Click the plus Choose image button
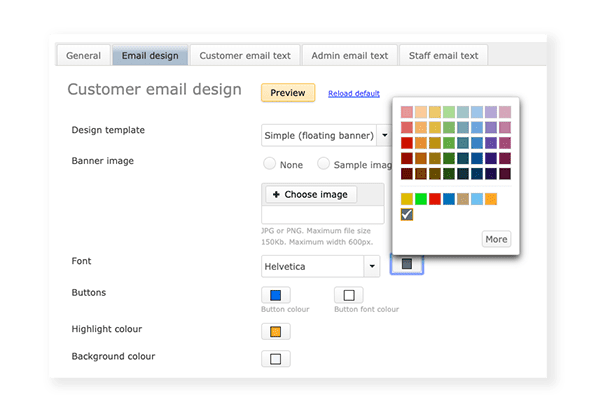Image resolution: width=596 pixels, height=412 pixels. tap(311, 194)
